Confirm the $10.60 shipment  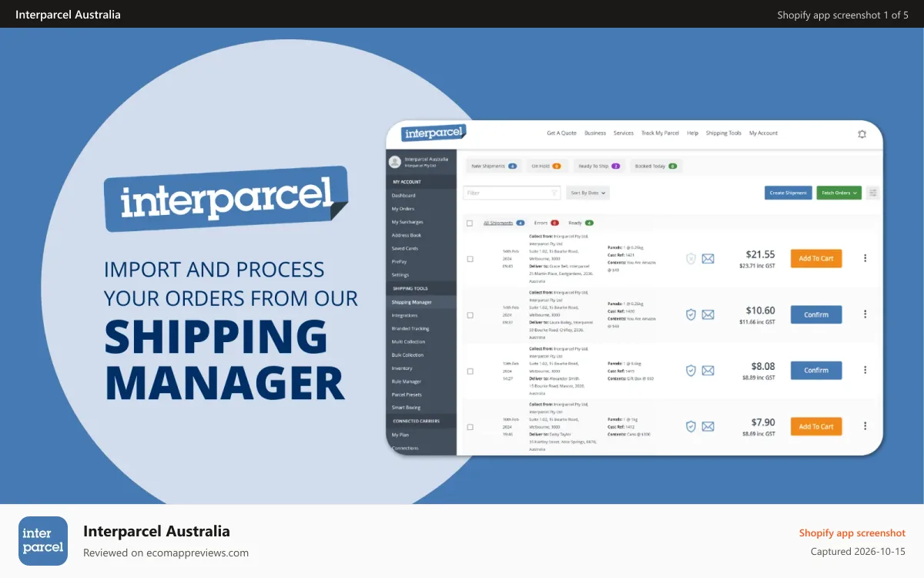pos(816,314)
